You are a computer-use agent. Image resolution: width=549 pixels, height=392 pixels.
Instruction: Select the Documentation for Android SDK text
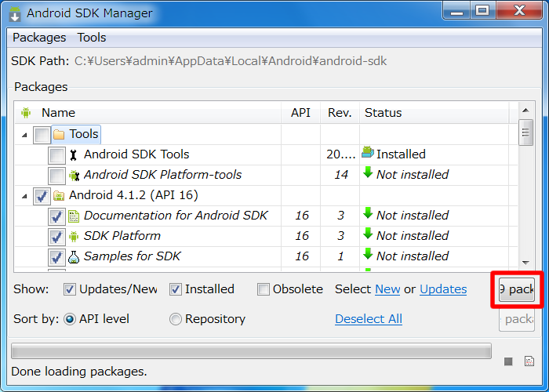(x=176, y=216)
